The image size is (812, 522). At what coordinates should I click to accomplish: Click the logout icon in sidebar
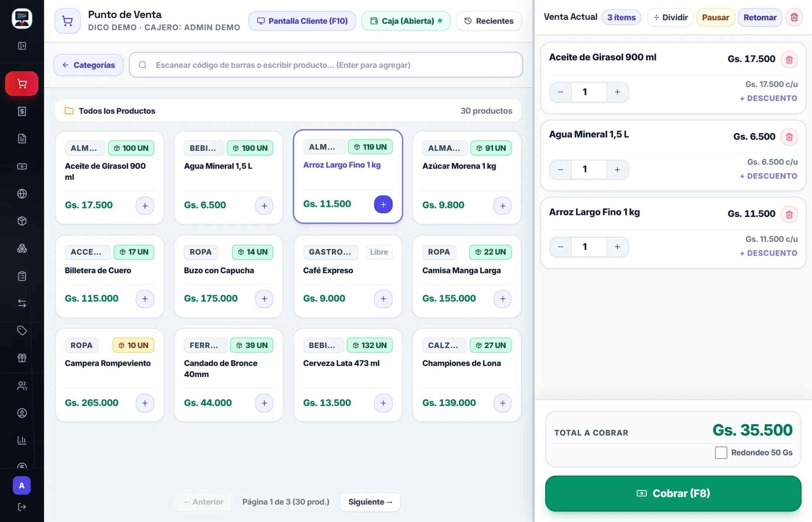click(22, 507)
